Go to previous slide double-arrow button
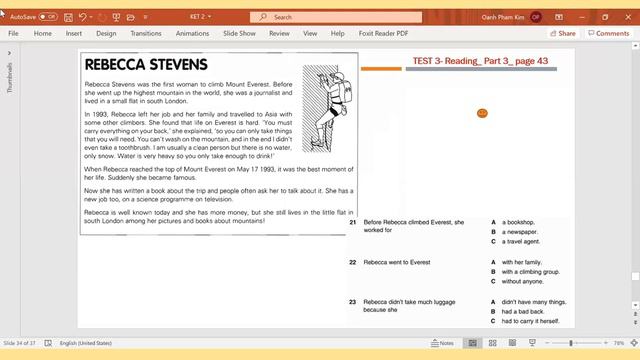The image size is (640, 360). coord(635,314)
